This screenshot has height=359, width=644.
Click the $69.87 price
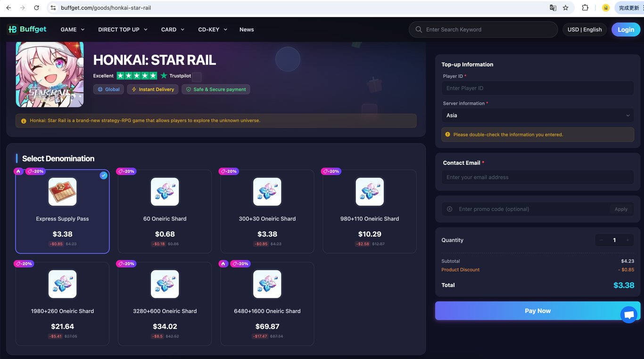pyautogui.click(x=267, y=326)
